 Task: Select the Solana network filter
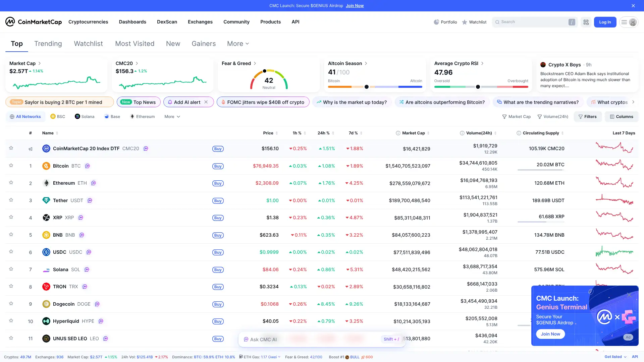pos(85,117)
